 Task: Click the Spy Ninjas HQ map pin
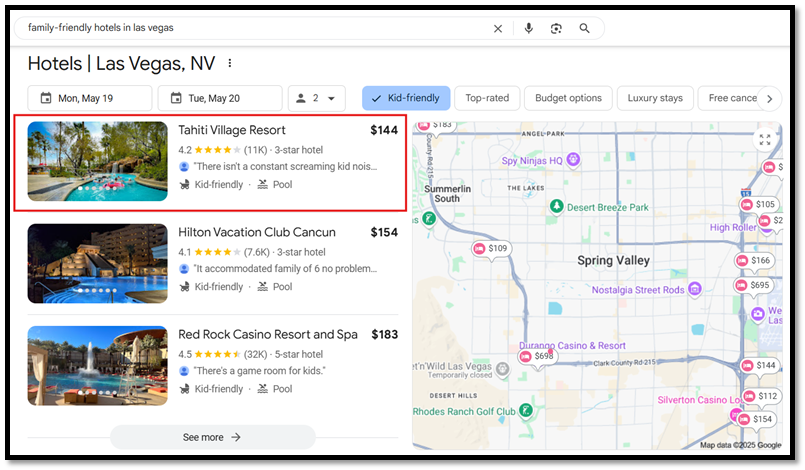coord(573,160)
